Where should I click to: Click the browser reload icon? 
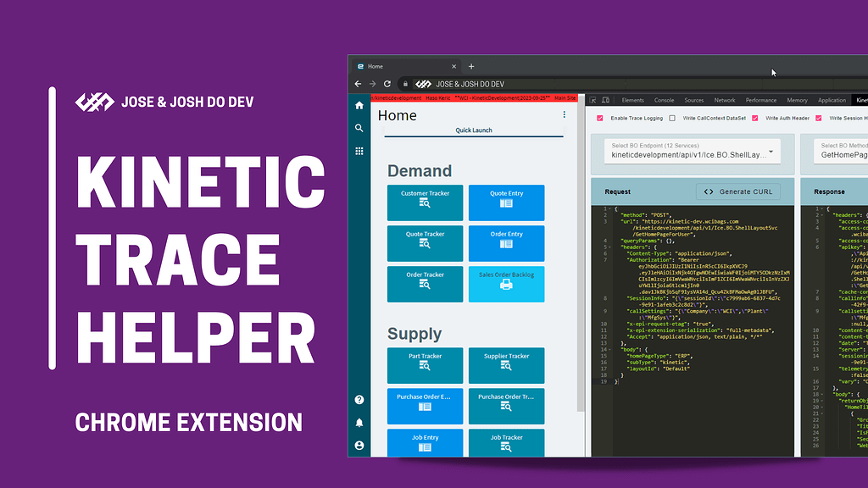pyautogui.click(x=387, y=84)
